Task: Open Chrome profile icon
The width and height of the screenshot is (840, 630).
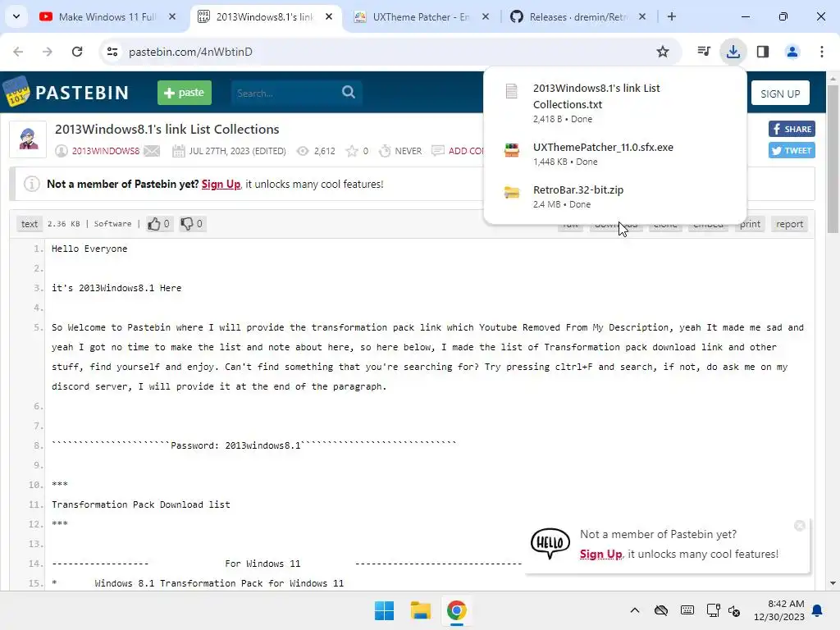Action: 792,52
